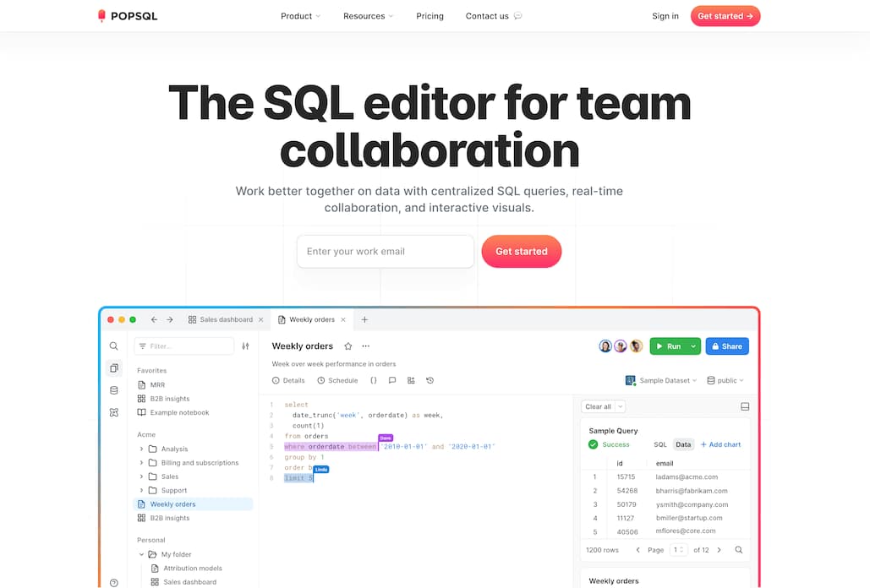Expand the Analysis folder
Viewport: 870px width, 588px height.
click(141, 449)
